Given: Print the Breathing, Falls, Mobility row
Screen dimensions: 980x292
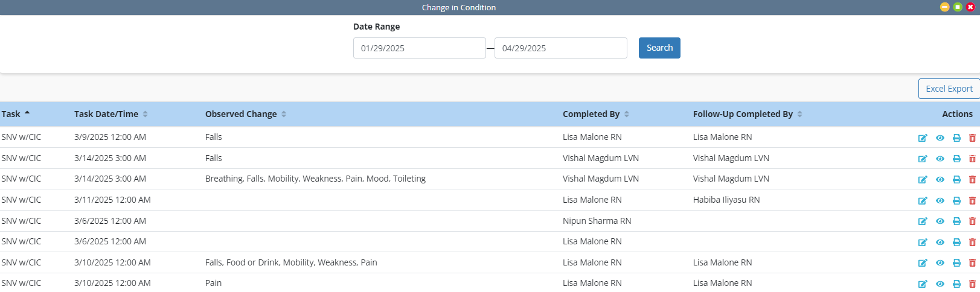Looking at the screenshot, I should pyautogui.click(x=956, y=180).
